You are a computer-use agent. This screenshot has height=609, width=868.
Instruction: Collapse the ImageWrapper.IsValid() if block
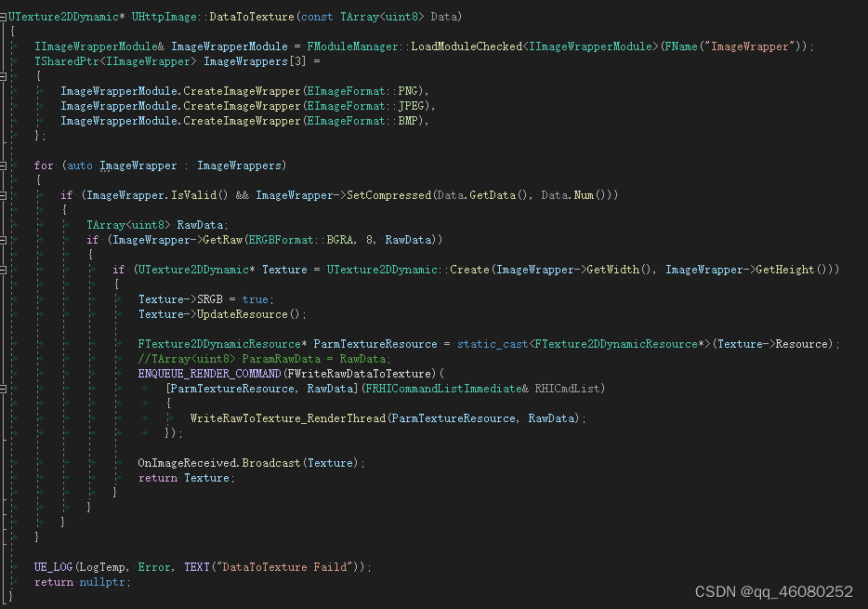(6, 195)
